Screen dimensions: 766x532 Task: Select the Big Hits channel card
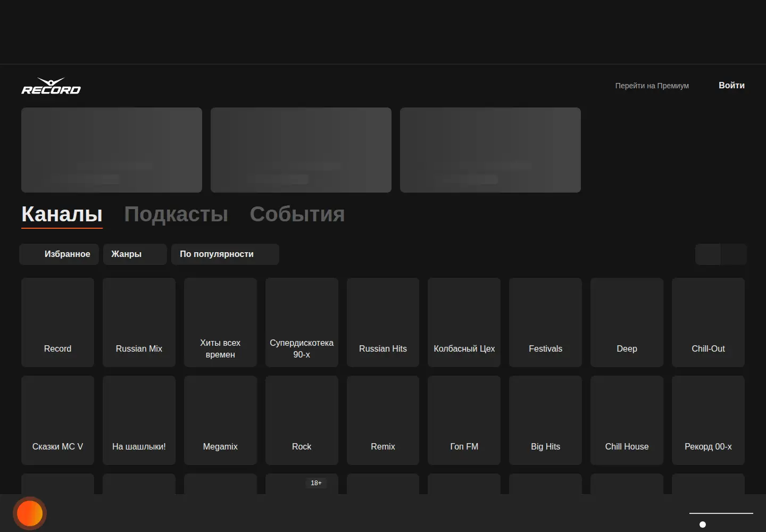coord(545,420)
